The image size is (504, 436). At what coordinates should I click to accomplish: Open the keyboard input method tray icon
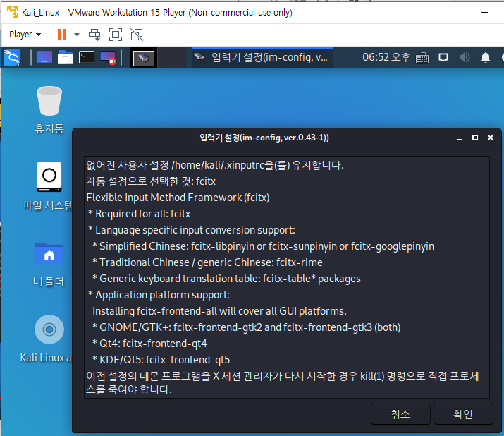click(422, 58)
